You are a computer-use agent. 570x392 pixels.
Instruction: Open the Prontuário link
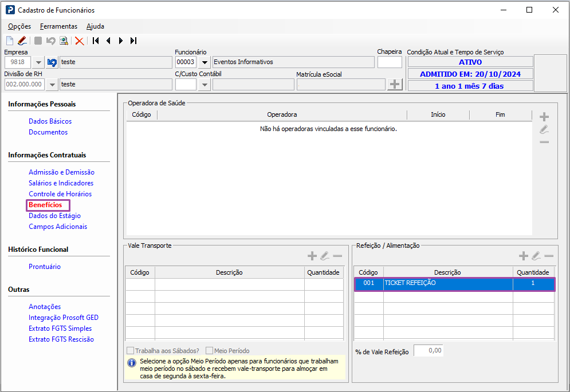[x=44, y=267]
